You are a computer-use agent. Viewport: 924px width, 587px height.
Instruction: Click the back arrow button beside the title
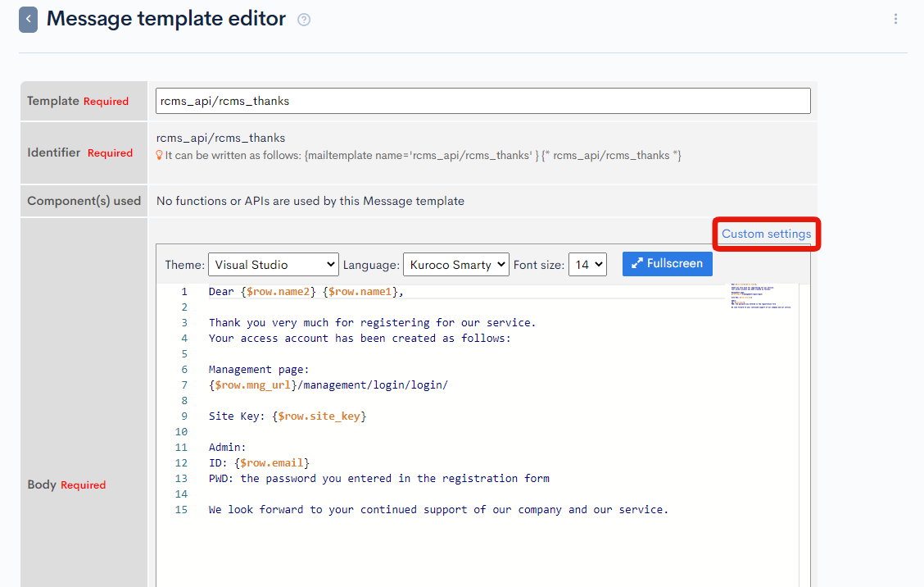pyautogui.click(x=28, y=20)
